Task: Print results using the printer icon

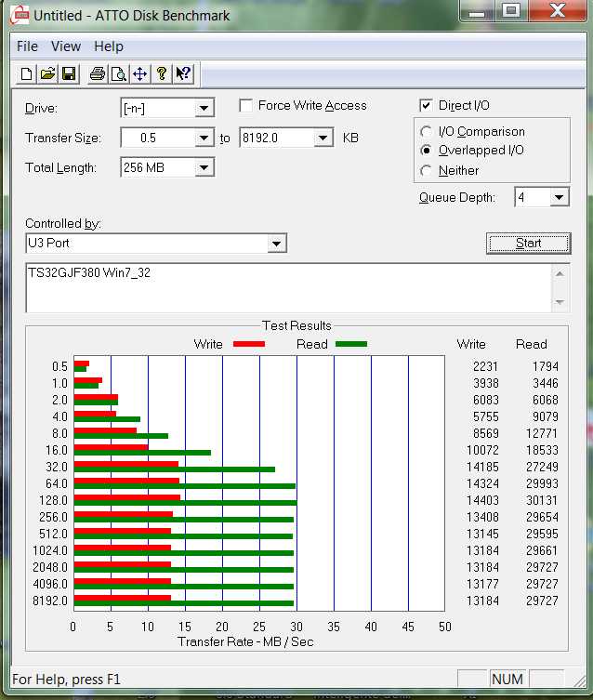Action: click(98, 74)
